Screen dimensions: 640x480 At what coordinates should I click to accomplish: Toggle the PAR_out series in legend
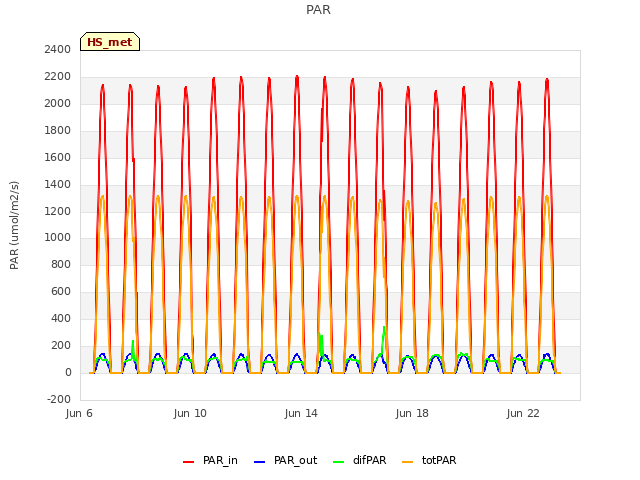[286, 460]
